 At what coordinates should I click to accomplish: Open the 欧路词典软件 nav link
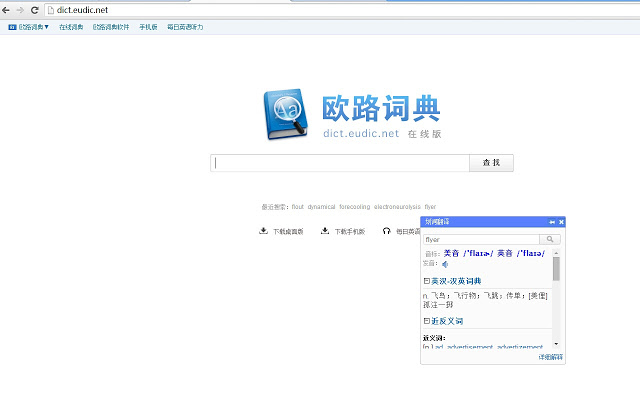(x=111, y=27)
